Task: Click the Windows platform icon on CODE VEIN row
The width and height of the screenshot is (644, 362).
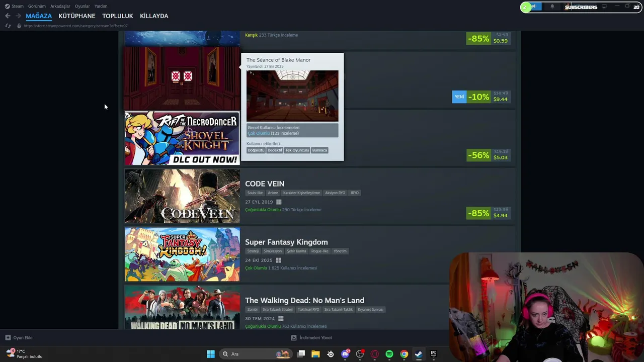Action: click(279, 202)
